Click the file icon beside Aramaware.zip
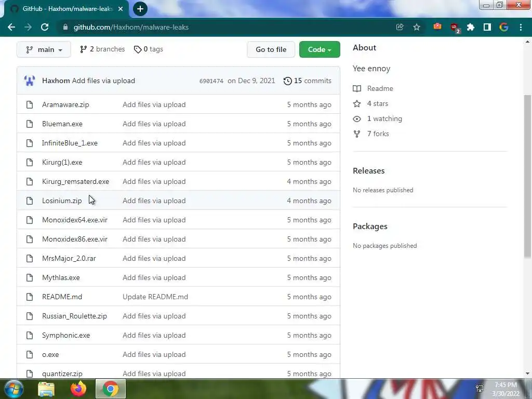Image resolution: width=532 pixels, height=399 pixels. (x=30, y=104)
